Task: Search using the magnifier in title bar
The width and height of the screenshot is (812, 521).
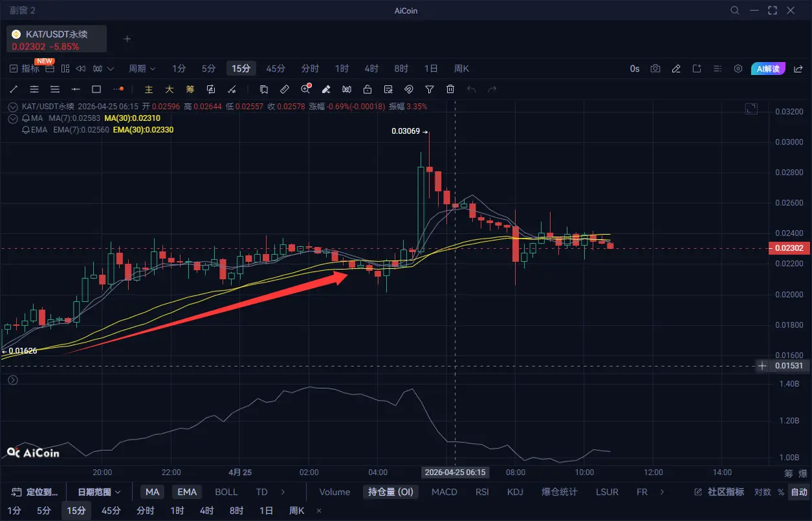Action: (735, 10)
